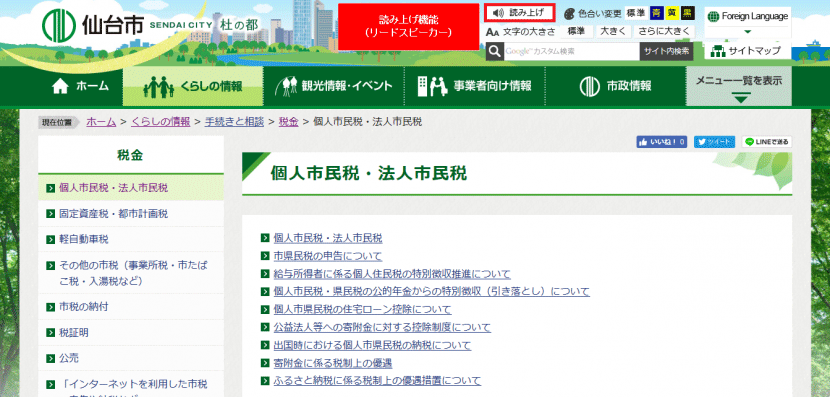The width and height of the screenshot is (830, 397).
Task: Select 軽自動車税 in the sidebar
Action: pyautogui.click(x=131, y=239)
